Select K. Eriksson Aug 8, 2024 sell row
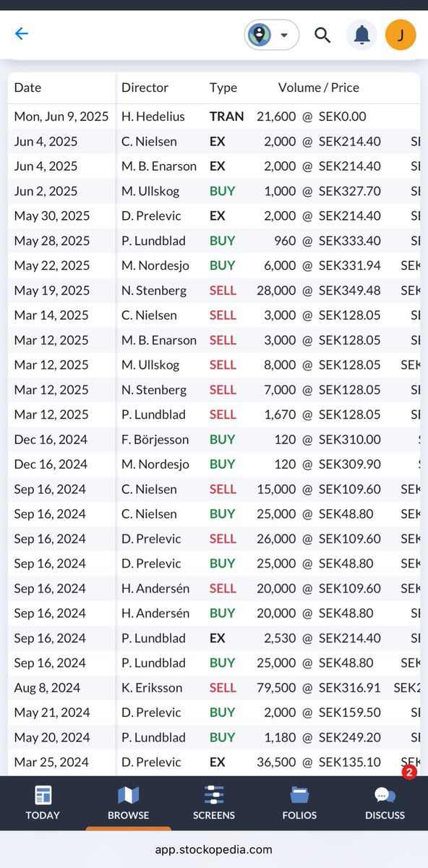This screenshot has width=428, height=868. point(214,688)
